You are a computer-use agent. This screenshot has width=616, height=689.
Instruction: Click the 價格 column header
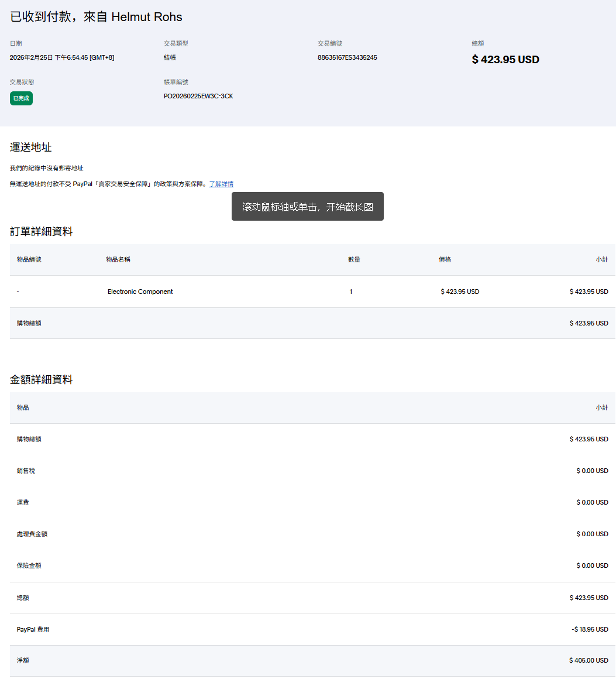click(445, 259)
